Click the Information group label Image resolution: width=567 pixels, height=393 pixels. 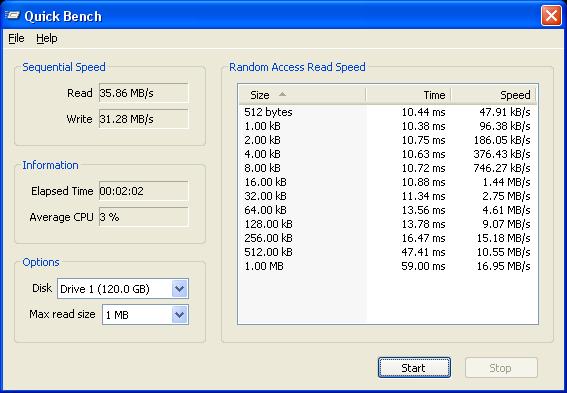(50, 165)
